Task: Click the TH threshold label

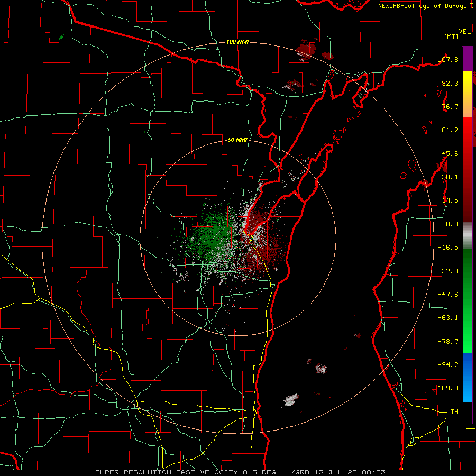Action: pyautogui.click(x=454, y=411)
